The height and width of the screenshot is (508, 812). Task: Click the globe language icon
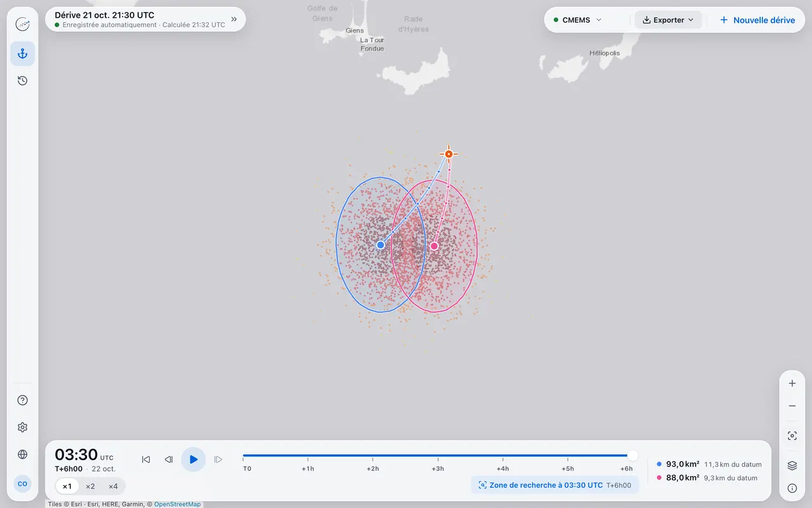[22, 455]
